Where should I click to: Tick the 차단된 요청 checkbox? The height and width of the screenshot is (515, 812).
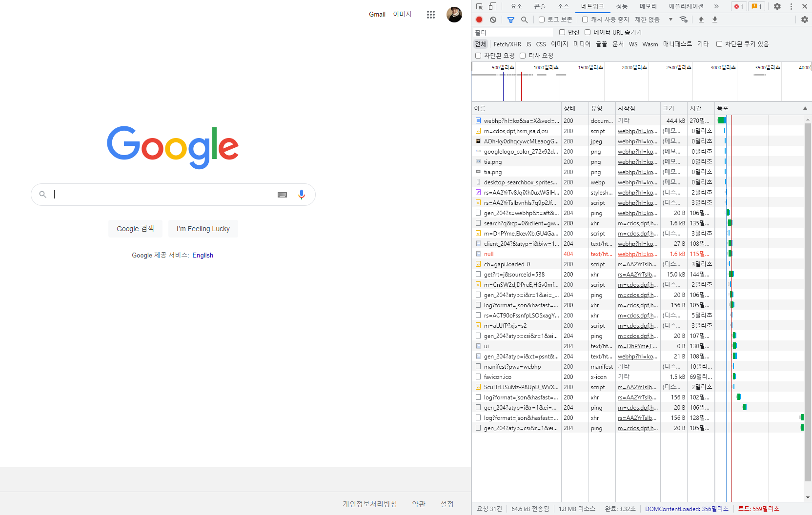click(478, 56)
